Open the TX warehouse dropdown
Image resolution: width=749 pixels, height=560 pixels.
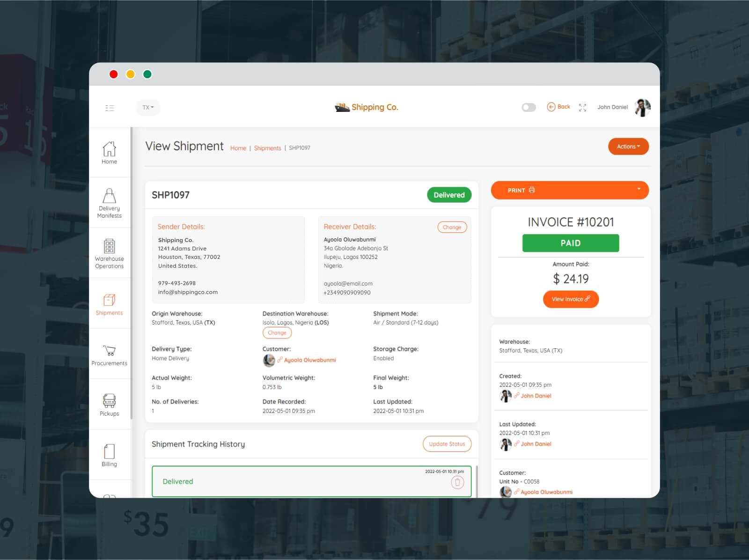pos(148,108)
